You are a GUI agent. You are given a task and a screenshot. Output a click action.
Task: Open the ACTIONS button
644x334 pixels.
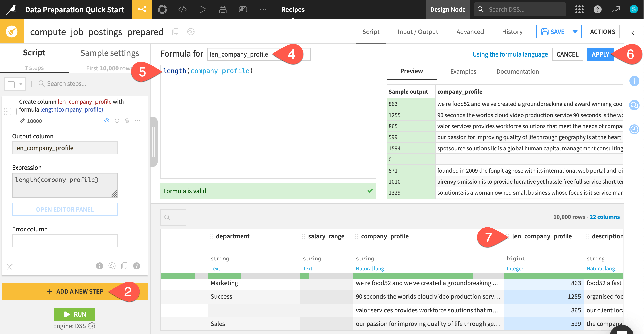point(602,32)
